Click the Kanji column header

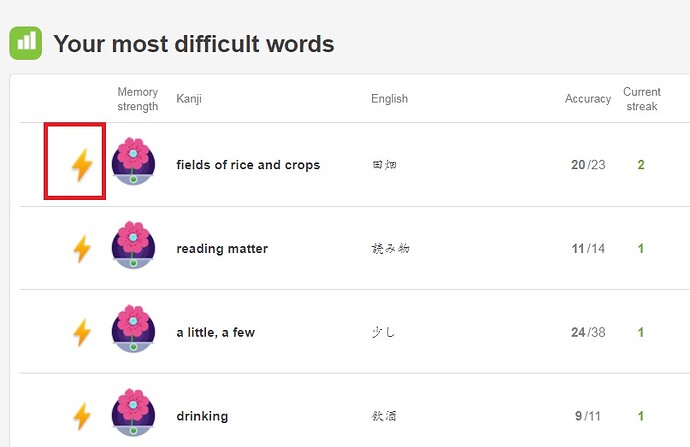[x=189, y=99]
